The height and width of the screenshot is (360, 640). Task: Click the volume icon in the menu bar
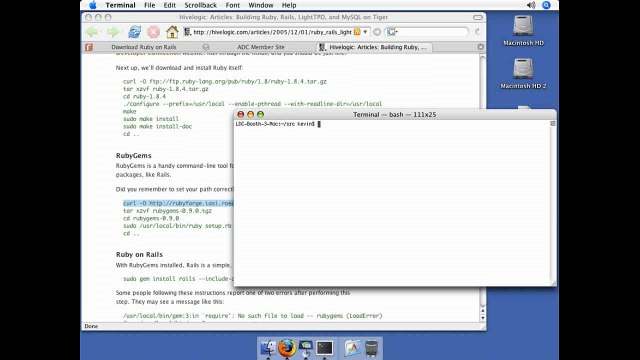(531, 5)
